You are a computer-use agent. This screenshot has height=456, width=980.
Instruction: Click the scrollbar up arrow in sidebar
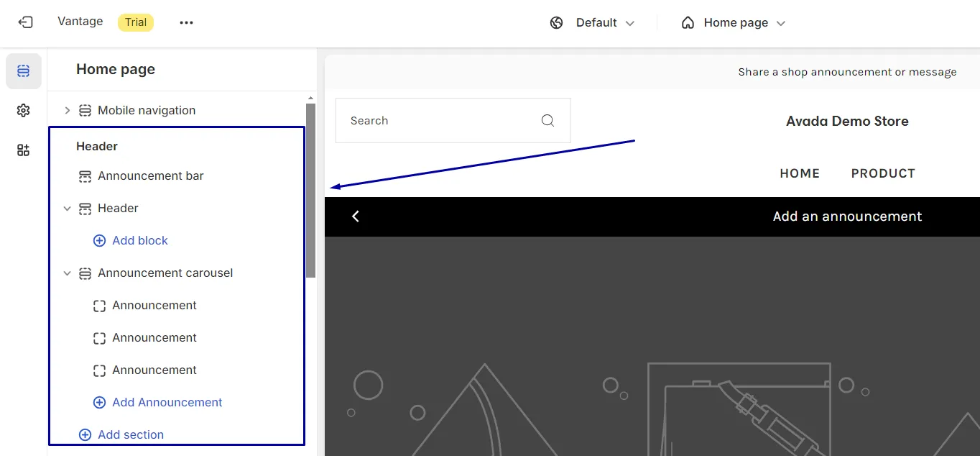tap(311, 98)
